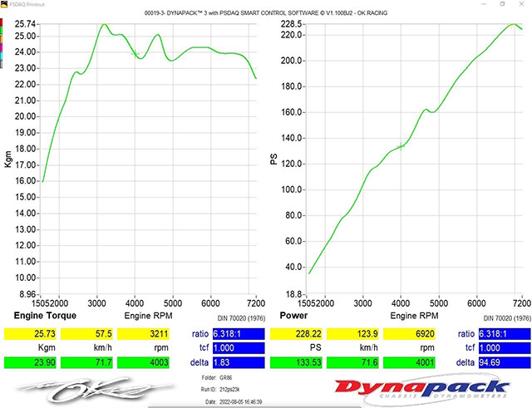The width and height of the screenshot is (532, 408).
Task: Click the cursor speed 71.6 field
Action: coord(352,362)
